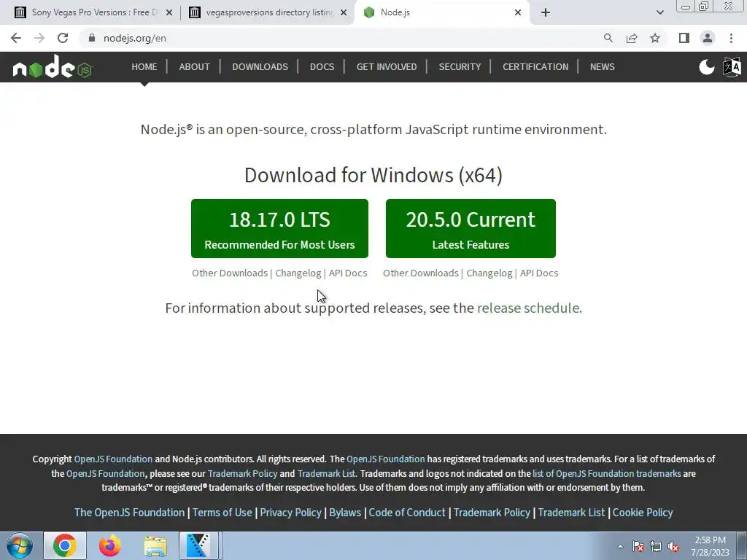The image size is (747, 560).
Task: Click the browser forward arrow
Action: (x=39, y=38)
